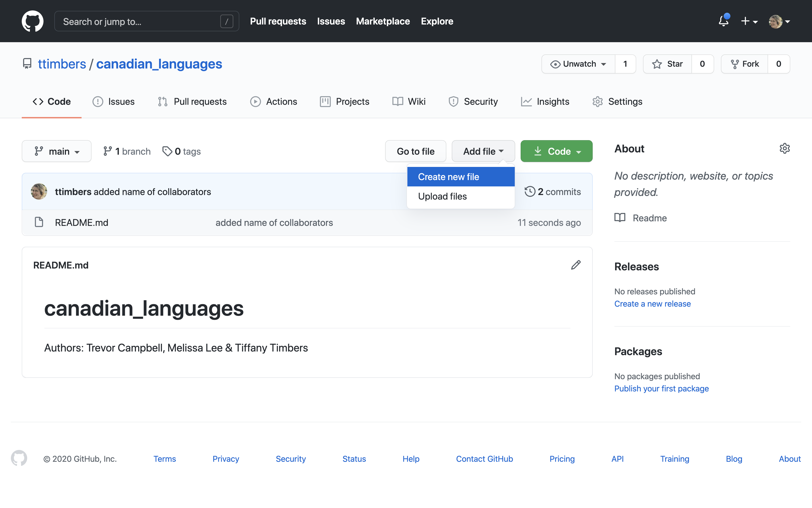Switch to the Code tab

coord(52,101)
